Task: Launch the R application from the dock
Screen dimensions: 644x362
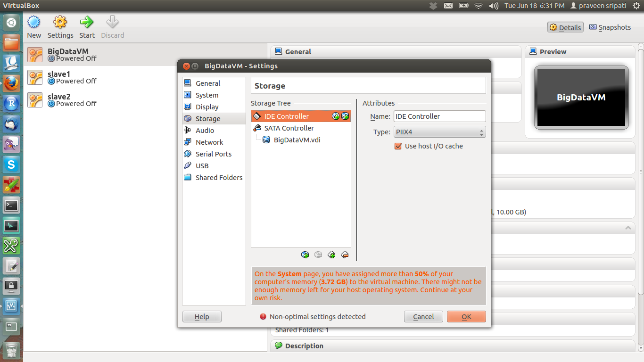Action: pyautogui.click(x=11, y=104)
